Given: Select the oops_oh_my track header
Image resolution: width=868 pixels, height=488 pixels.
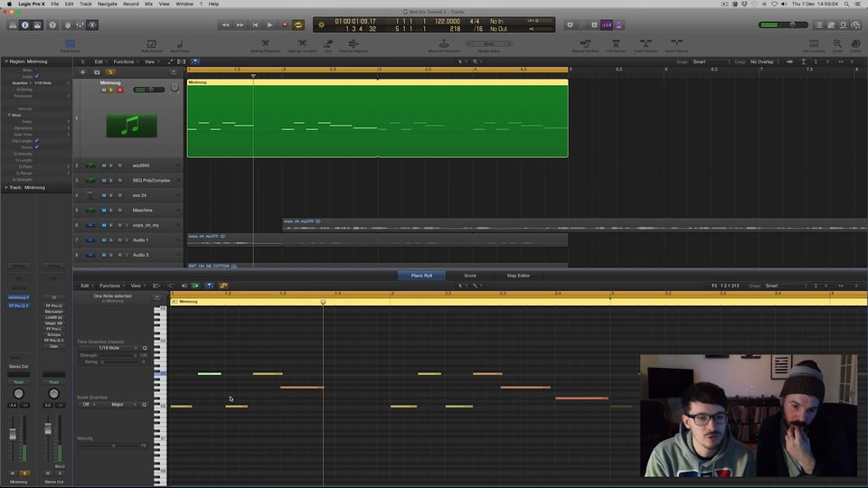Looking at the screenshot, I should pyautogui.click(x=127, y=225).
